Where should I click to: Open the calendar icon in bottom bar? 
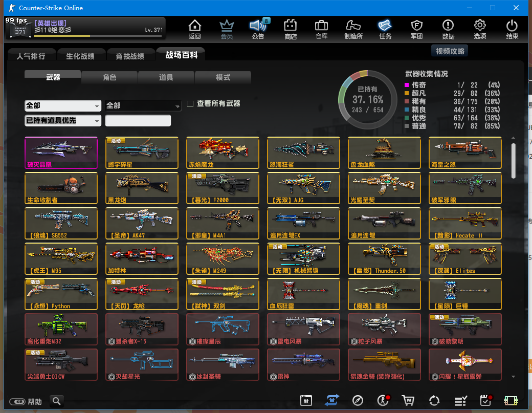[x=306, y=400]
